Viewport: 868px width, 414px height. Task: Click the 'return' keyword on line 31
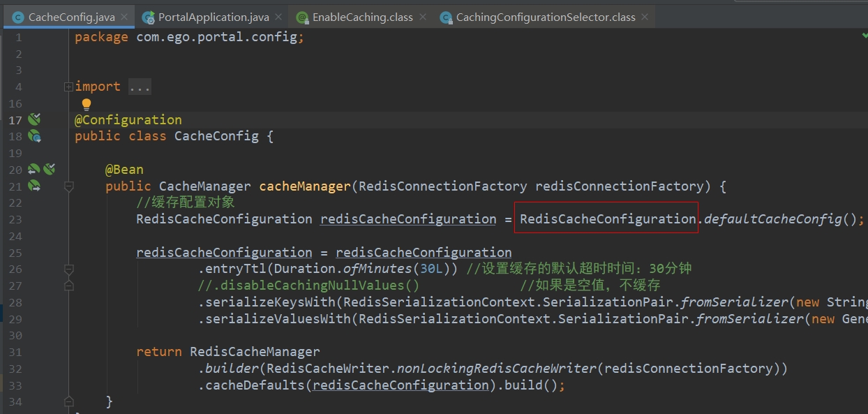[159, 352]
